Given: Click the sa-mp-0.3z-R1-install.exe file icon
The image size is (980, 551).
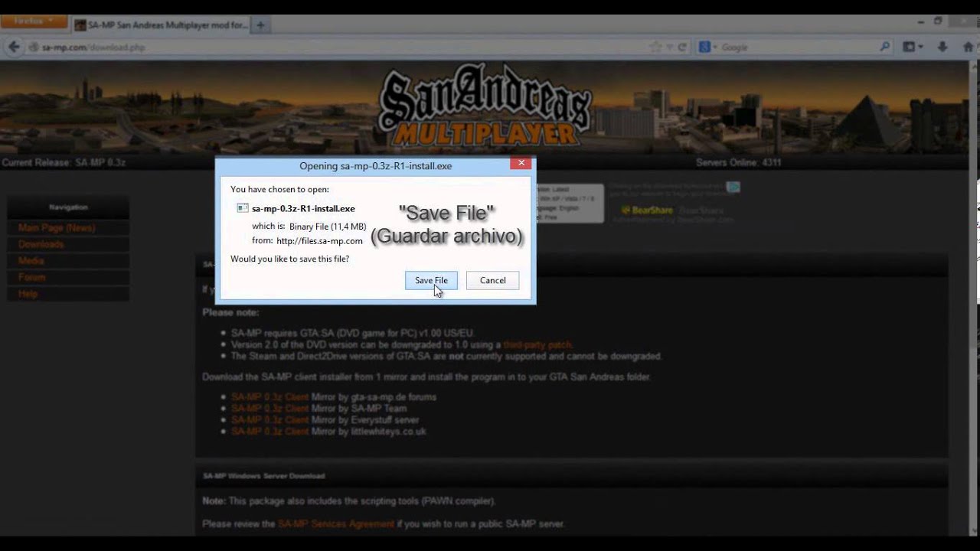Looking at the screenshot, I should 242,208.
